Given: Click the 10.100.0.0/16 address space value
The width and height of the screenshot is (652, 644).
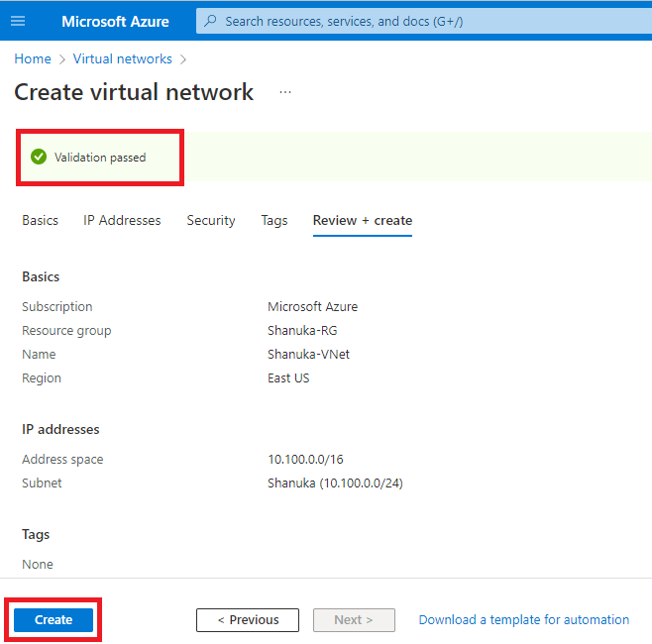Looking at the screenshot, I should point(305,459).
